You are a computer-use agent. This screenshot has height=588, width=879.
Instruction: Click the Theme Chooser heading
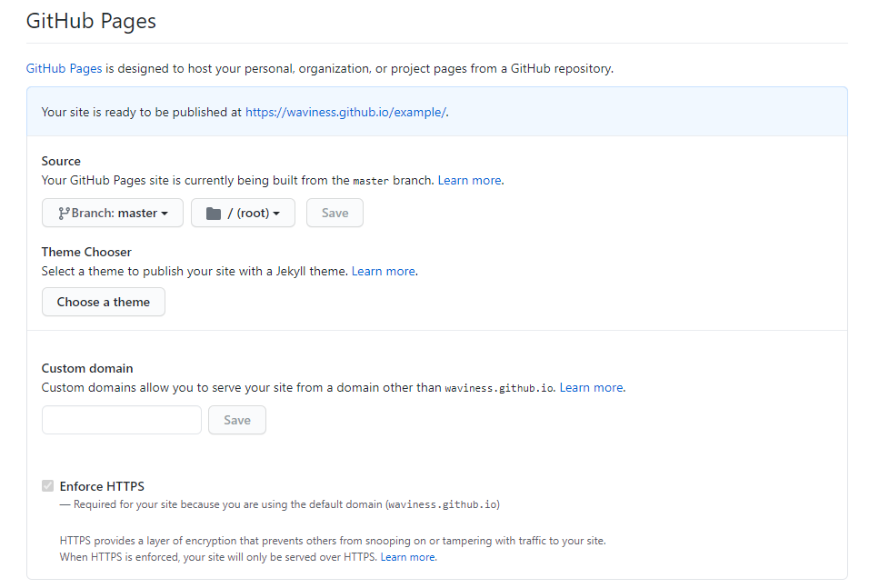[x=86, y=253]
